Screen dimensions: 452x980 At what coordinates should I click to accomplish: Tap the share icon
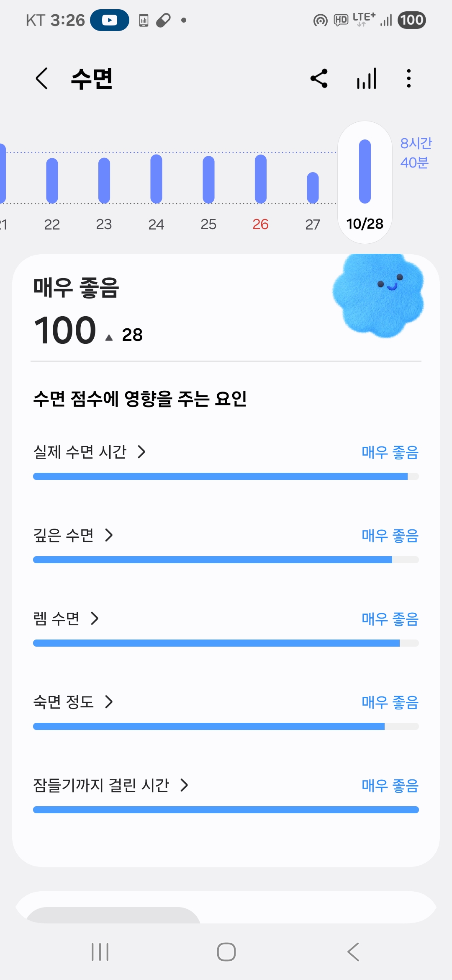click(x=319, y=78)
